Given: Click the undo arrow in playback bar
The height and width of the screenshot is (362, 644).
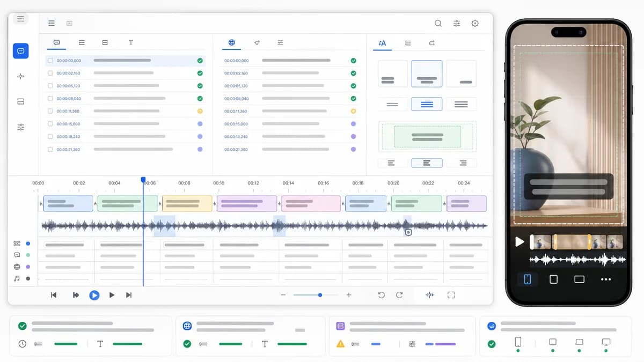Looking at the screenshot, I should (x=381, y=295).
